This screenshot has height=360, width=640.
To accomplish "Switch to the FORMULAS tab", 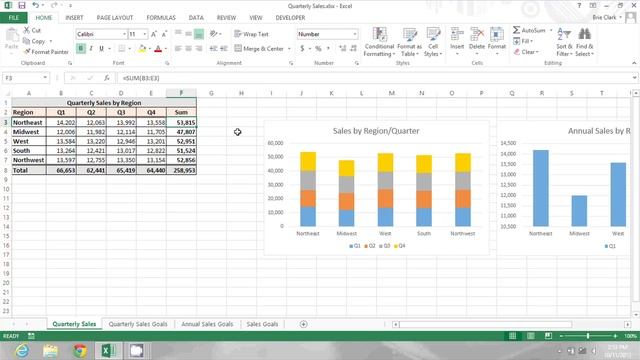I will [x=161, y=18].
